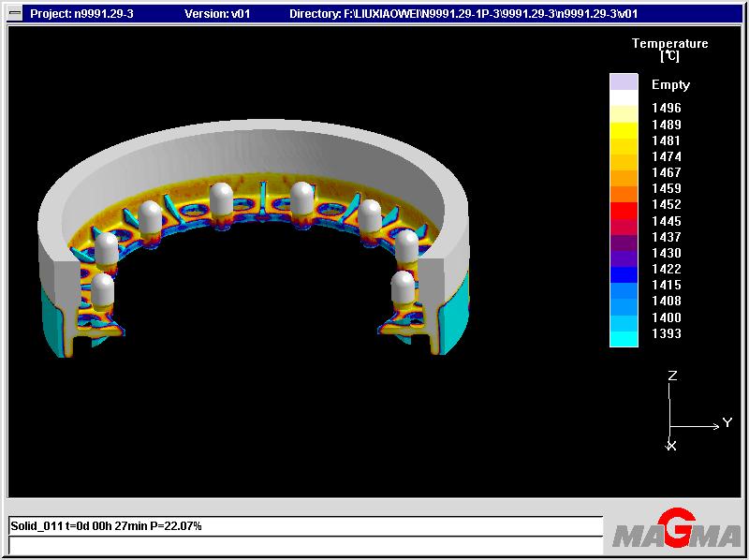Screen dimensions: 749x560
Task: Click the 1452 legend value
Action: (x=667, y=204)
